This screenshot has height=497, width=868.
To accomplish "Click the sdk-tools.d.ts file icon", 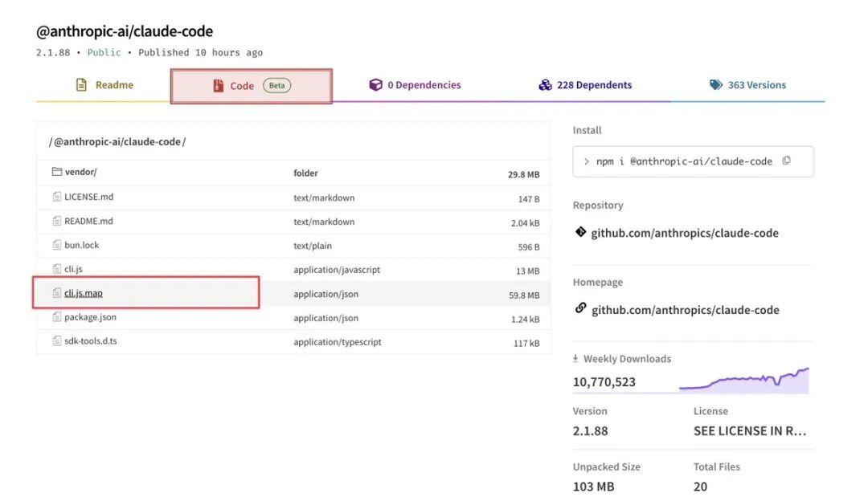I will click(x=56, y=340).
